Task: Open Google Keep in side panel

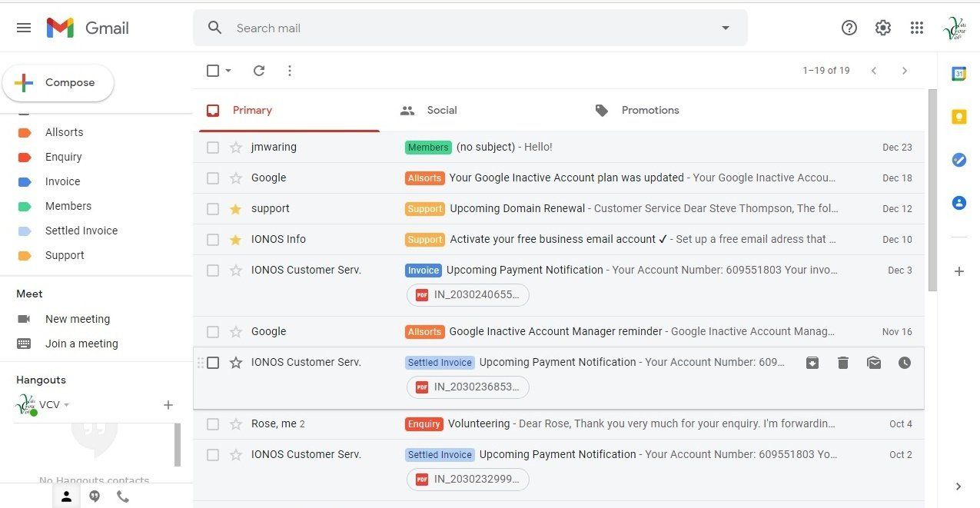Action: point(958,117)
